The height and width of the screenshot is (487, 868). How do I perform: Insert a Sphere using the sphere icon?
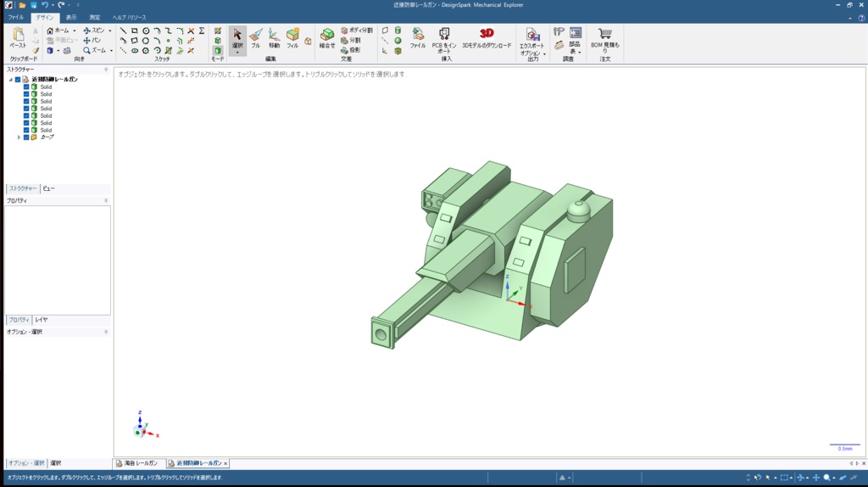tap(398, 41)
